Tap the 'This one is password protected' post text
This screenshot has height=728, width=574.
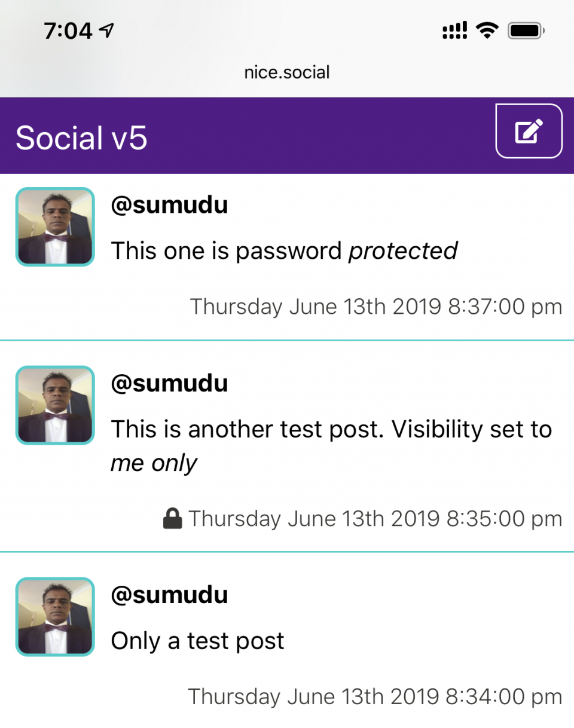pyautogui.click(x=284, y=250)
